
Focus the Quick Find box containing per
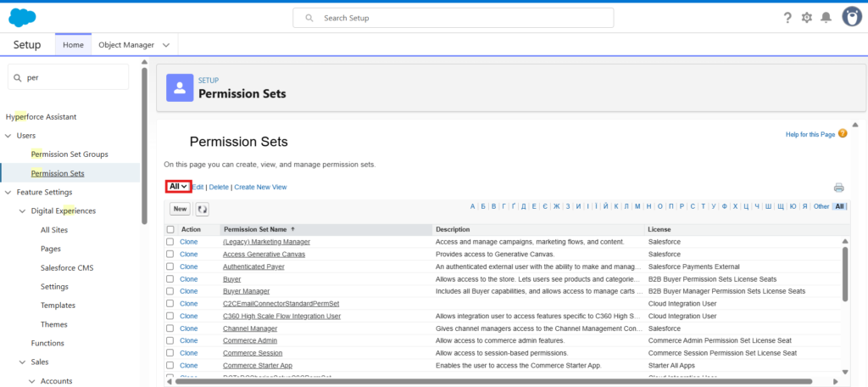pyautogui.click(x=68, y=77)
